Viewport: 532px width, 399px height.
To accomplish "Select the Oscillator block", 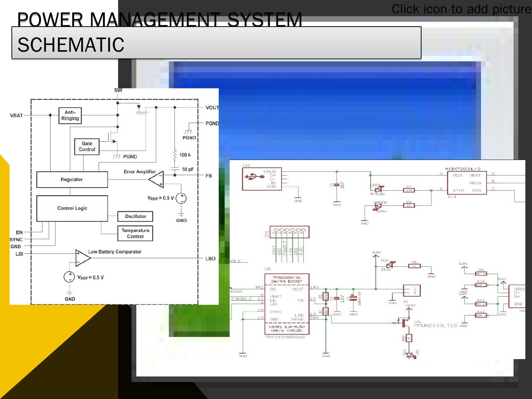I will [x=135, y=216].
